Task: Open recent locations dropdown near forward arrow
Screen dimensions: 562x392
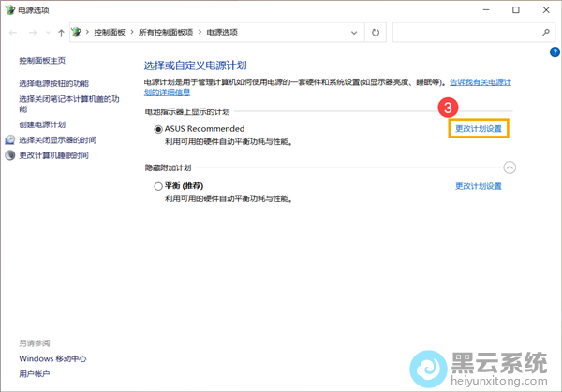Action: click(x=47, y=33)
